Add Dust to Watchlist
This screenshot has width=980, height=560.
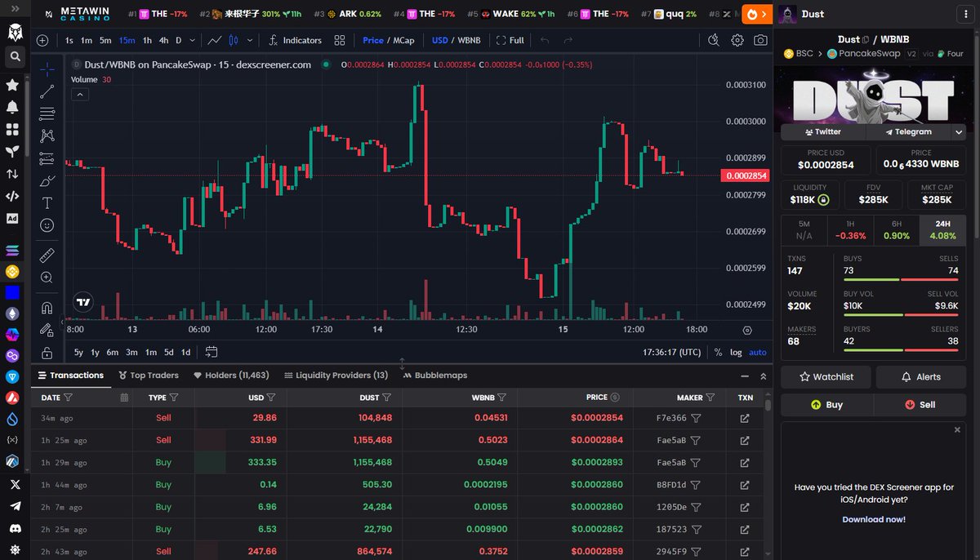(x=826, y=376)
